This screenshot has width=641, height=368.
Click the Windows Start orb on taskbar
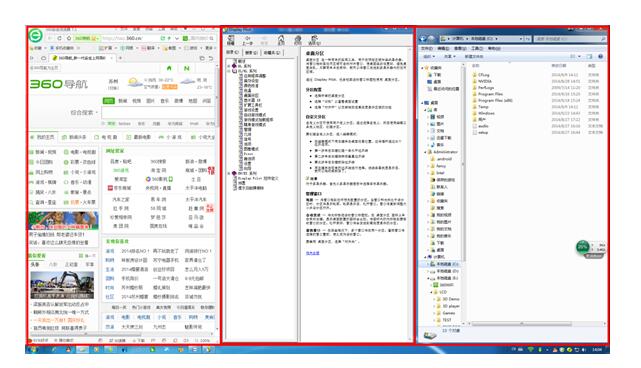click(33, 350)
